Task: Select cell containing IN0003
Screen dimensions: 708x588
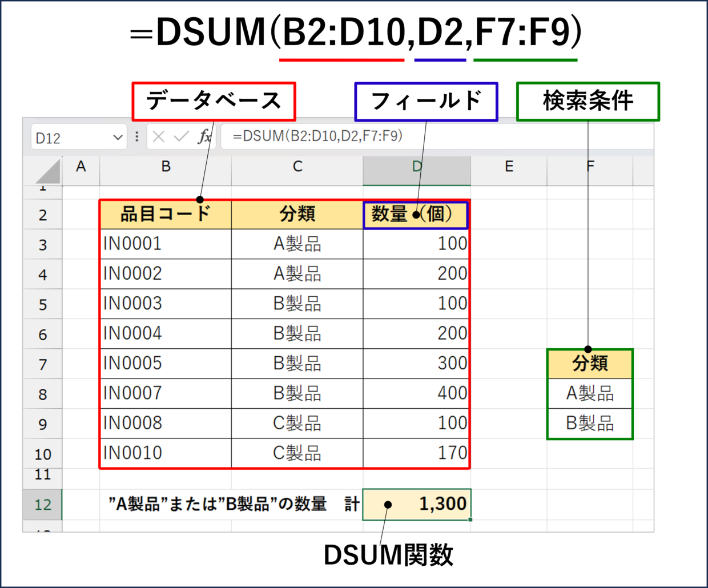Action: tap(166, 304)
